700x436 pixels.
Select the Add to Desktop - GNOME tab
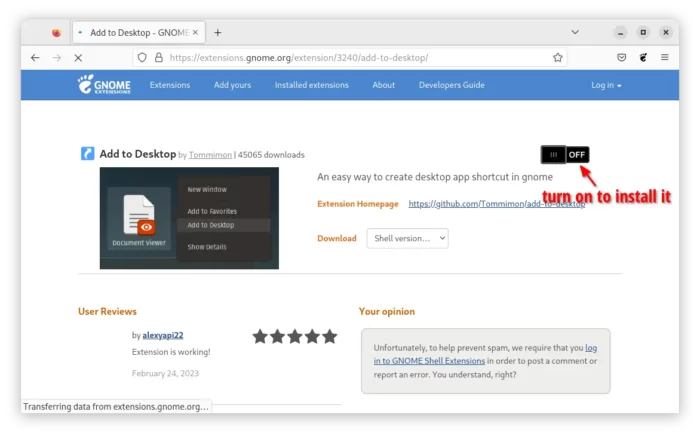(x=139, y=32)
